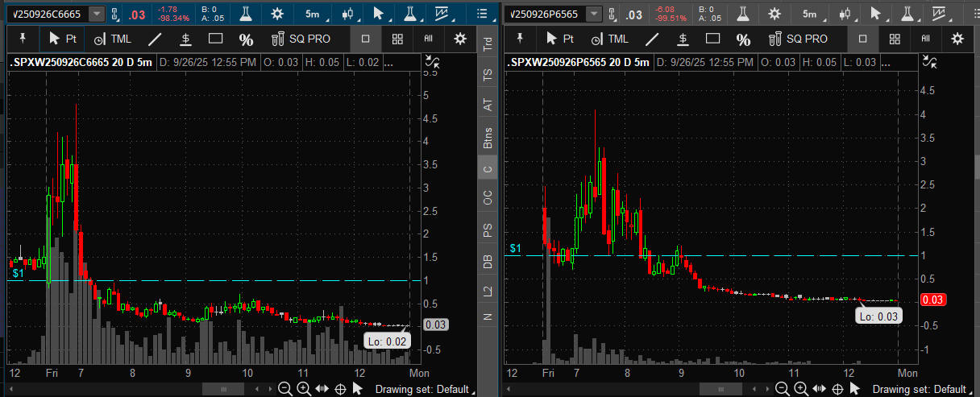Toggle single-chart layout view in left panel

coord(365,39)
